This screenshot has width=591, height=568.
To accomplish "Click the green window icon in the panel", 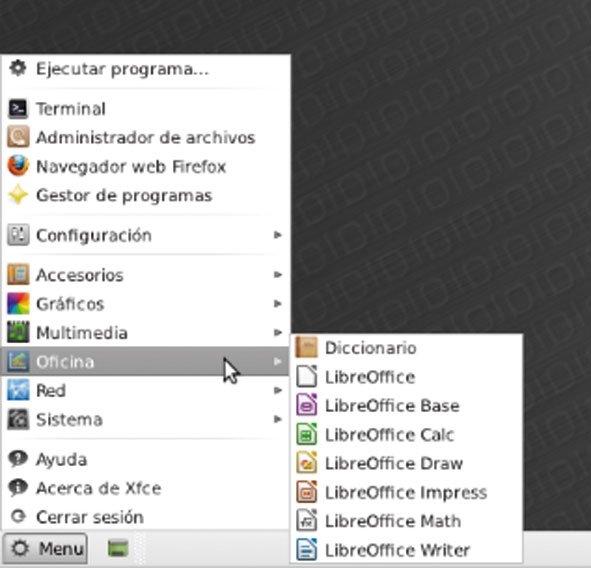I will (x=118, y=548).
